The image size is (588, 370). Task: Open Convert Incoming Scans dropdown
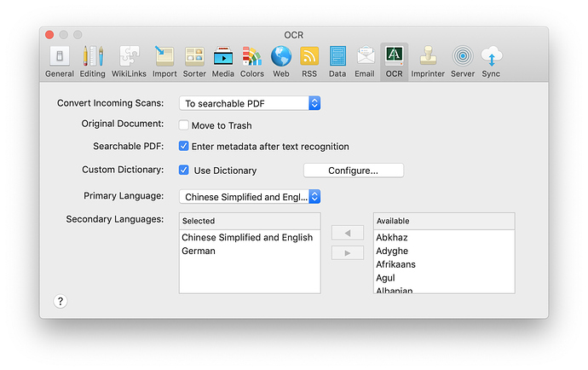250,103
